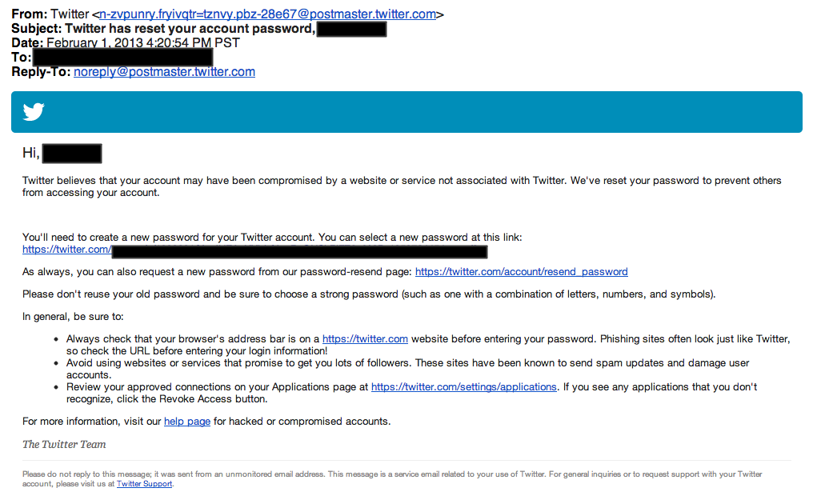Click the redacted recipient in To field
Viewport: 817px width, 504px height.
pyautogui.click(x=122, y=58)
